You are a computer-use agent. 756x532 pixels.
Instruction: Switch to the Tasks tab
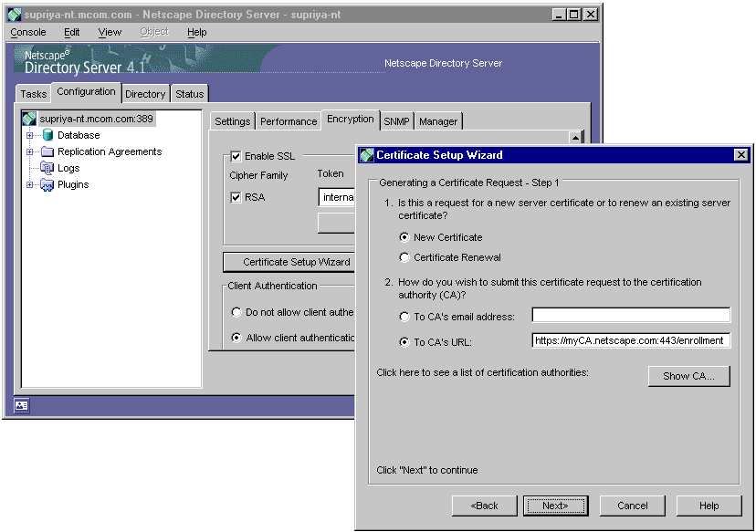pos(33,94)
